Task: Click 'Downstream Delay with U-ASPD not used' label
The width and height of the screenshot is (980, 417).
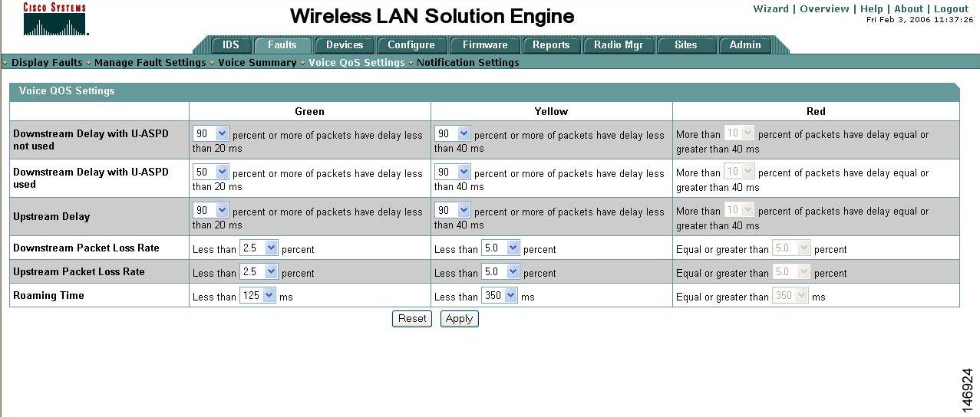Action: pyautogui.click(x=91, y=140)
